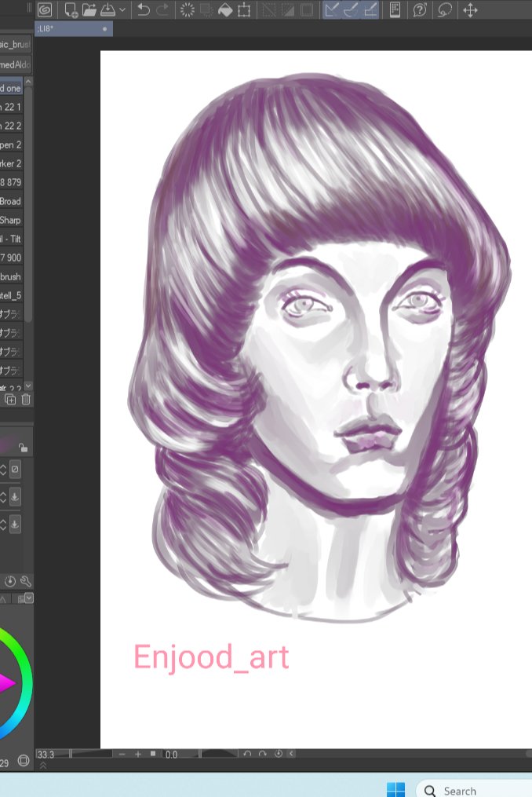Zoom in with plus button
The height and width of the screenshot is (797, 532).
pos(137,754)
